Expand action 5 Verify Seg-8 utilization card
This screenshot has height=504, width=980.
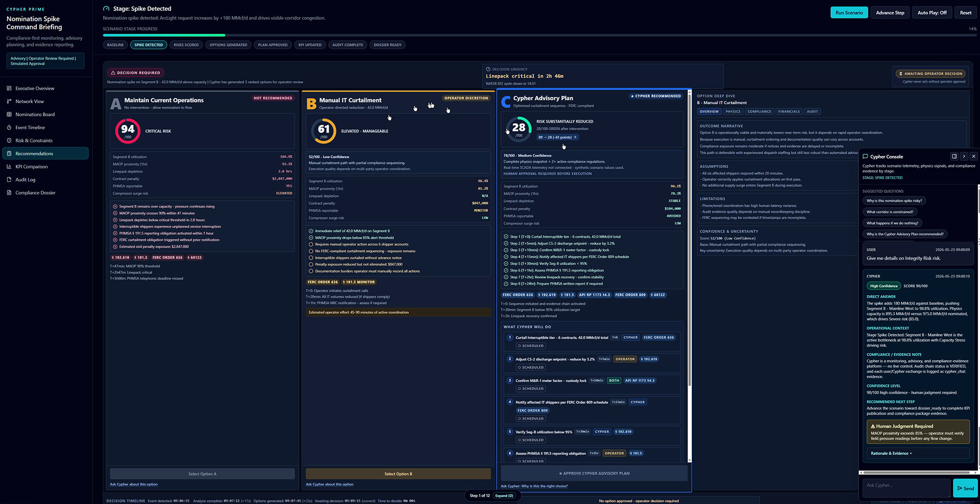tap(592, 435)
